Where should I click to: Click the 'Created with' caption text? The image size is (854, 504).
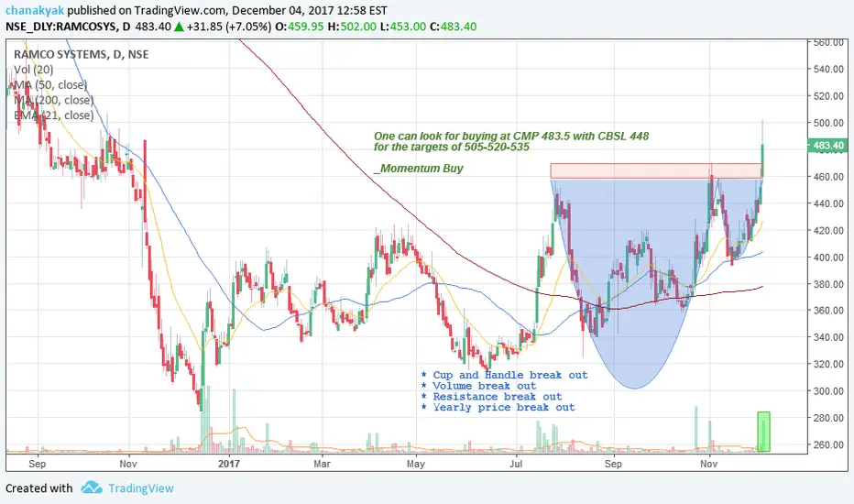38,488
